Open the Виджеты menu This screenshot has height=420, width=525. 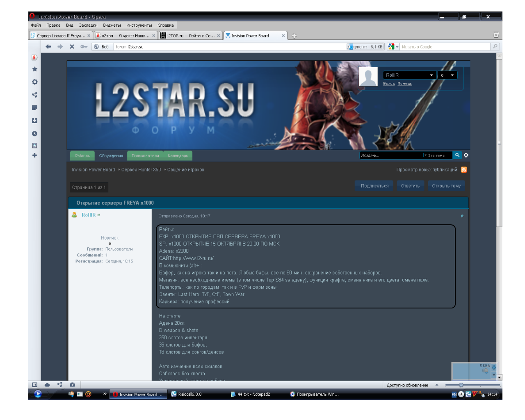pos(112,25)
